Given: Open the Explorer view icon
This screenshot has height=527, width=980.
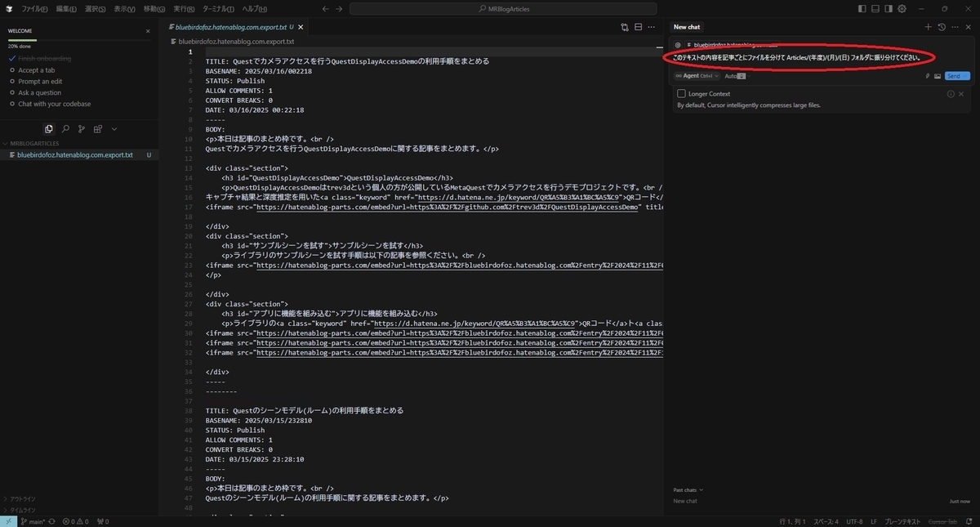Looking at the screenshot, I should [x=49, y=129].
